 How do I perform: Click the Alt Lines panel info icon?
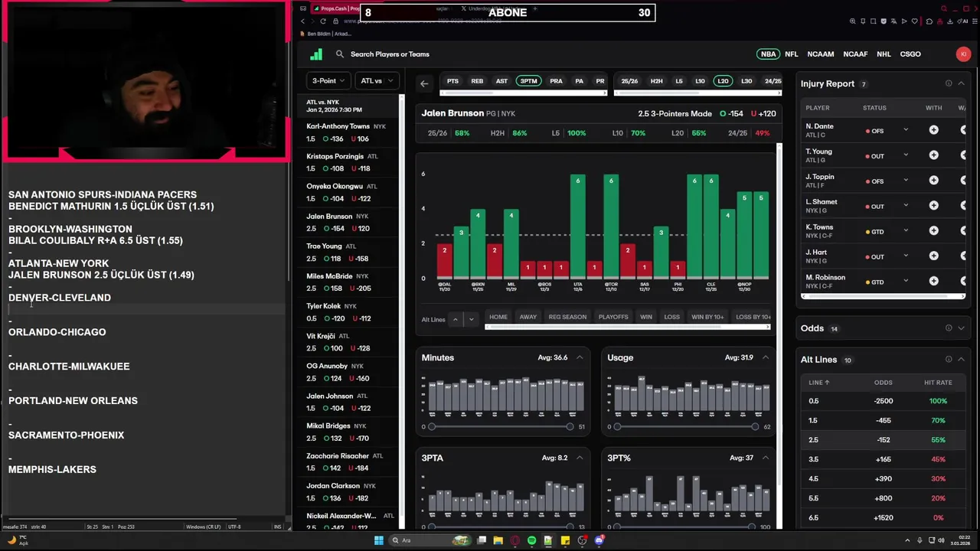pos(949,360)
